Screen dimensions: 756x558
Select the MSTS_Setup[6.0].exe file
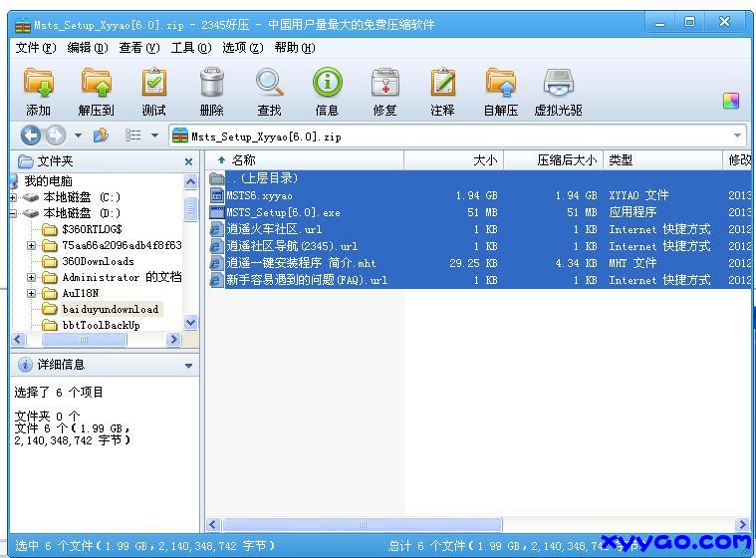click(x=283, y=212)
